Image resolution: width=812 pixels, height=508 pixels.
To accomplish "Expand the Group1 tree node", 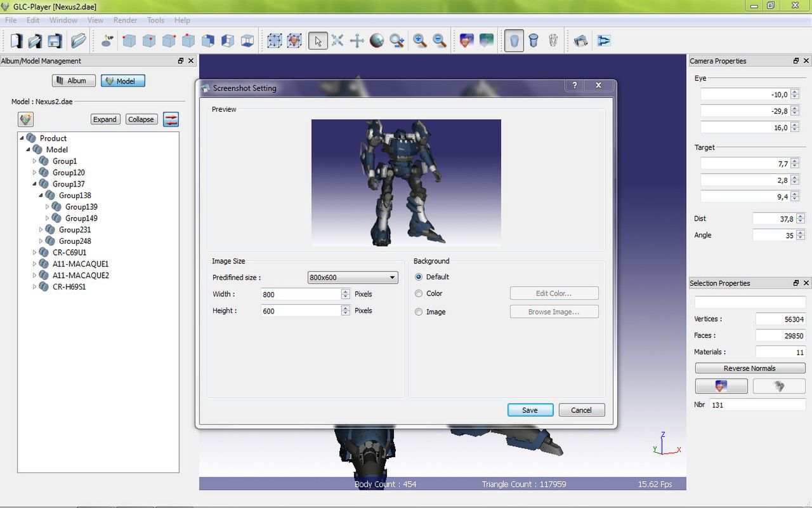I will pos(35,161).
